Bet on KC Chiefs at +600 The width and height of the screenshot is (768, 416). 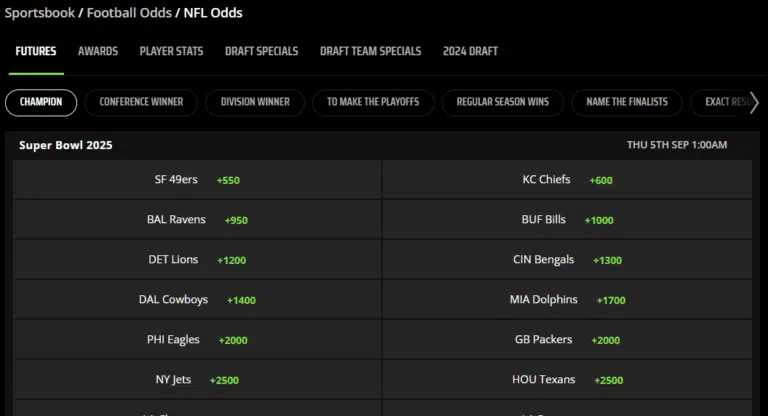click(x=567, y=180)
